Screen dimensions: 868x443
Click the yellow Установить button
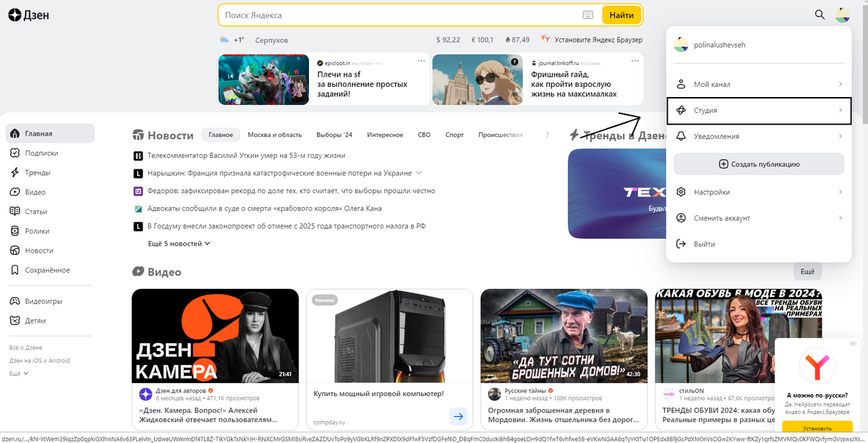(817, 429)
